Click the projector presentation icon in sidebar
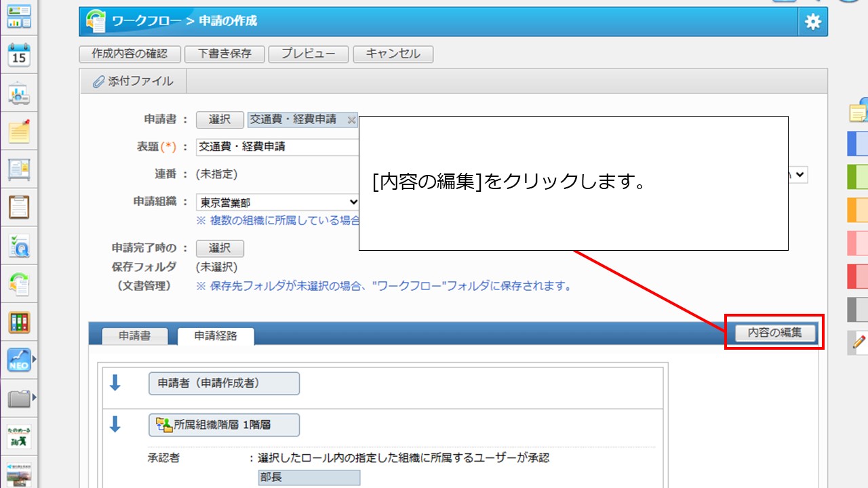The width and height of the screenshot is (868, 488). pos(19,94)
